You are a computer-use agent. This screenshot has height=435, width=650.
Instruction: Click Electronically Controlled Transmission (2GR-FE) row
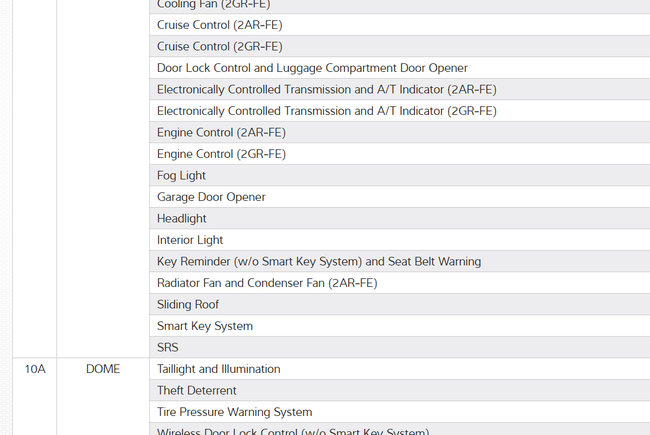pos(326,111)
